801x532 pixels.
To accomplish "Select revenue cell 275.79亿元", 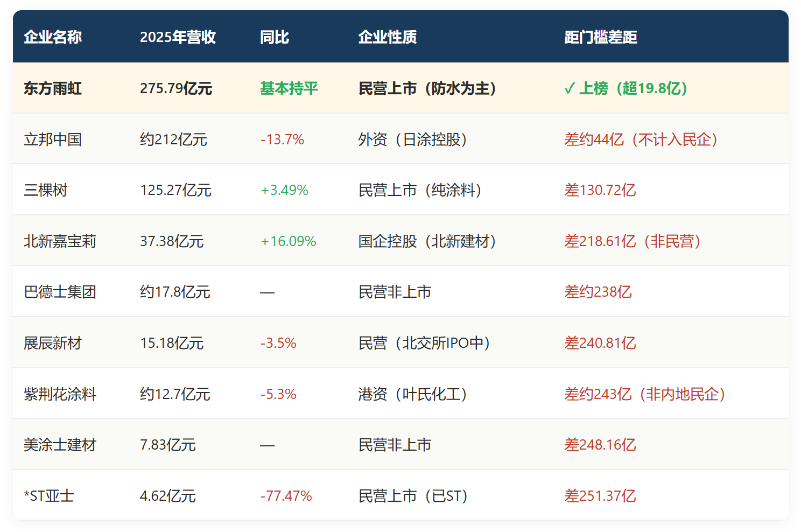I will [x=176, y=88].
